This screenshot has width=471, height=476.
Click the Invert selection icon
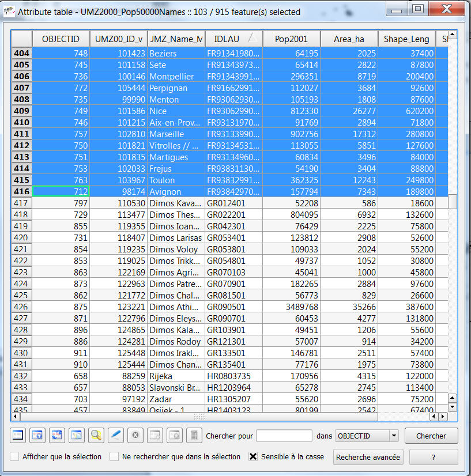57,436
